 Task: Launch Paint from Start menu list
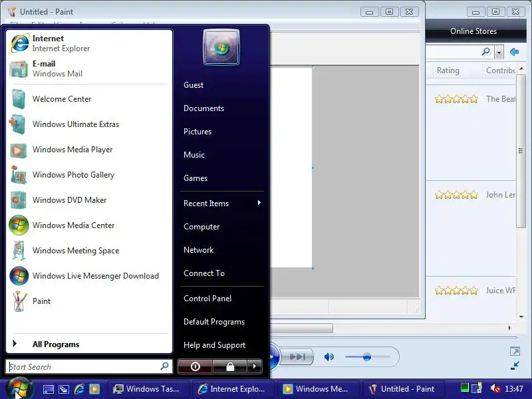click(89, 301)
